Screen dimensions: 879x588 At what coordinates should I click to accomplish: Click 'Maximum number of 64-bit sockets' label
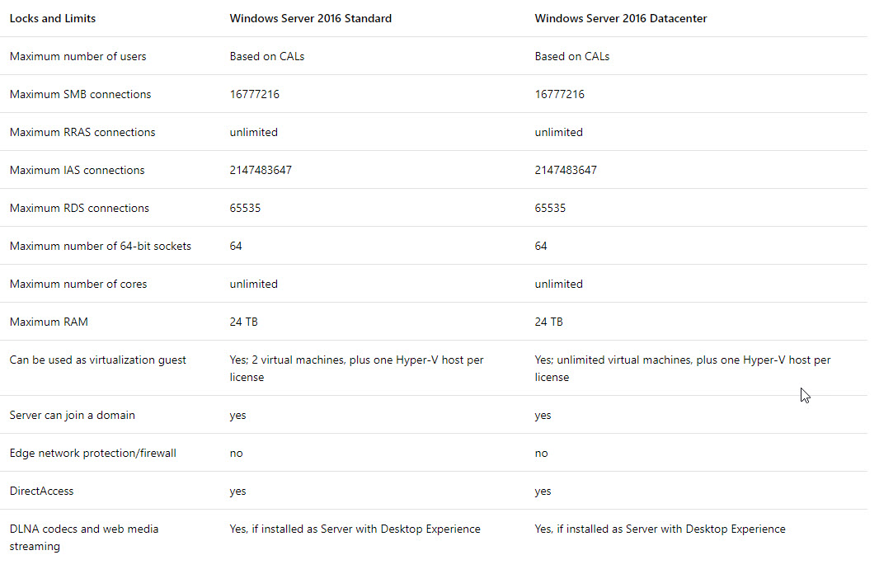(x=101, y=246)
